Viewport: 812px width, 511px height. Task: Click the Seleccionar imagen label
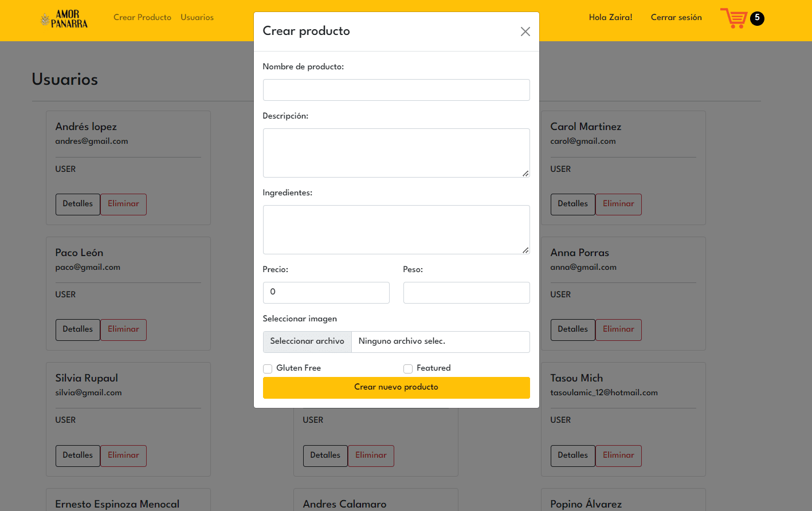300,319
